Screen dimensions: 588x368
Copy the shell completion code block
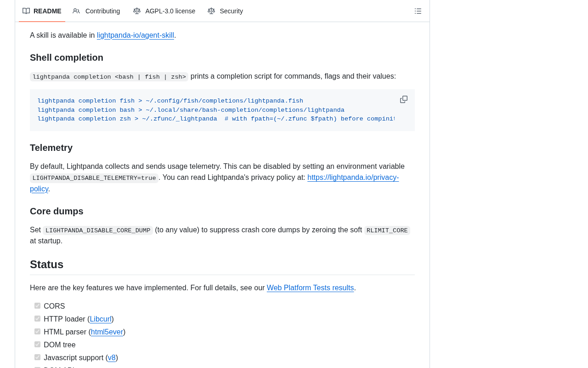(x=404, y=99)
